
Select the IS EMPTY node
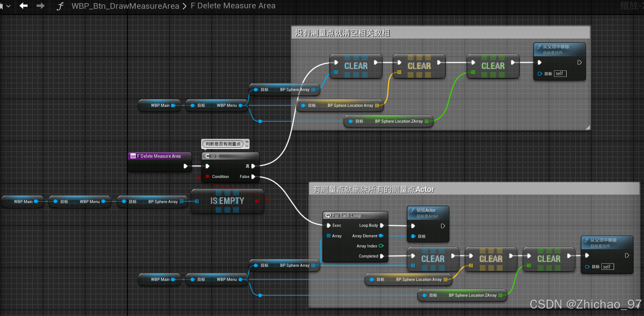(227, 201)
